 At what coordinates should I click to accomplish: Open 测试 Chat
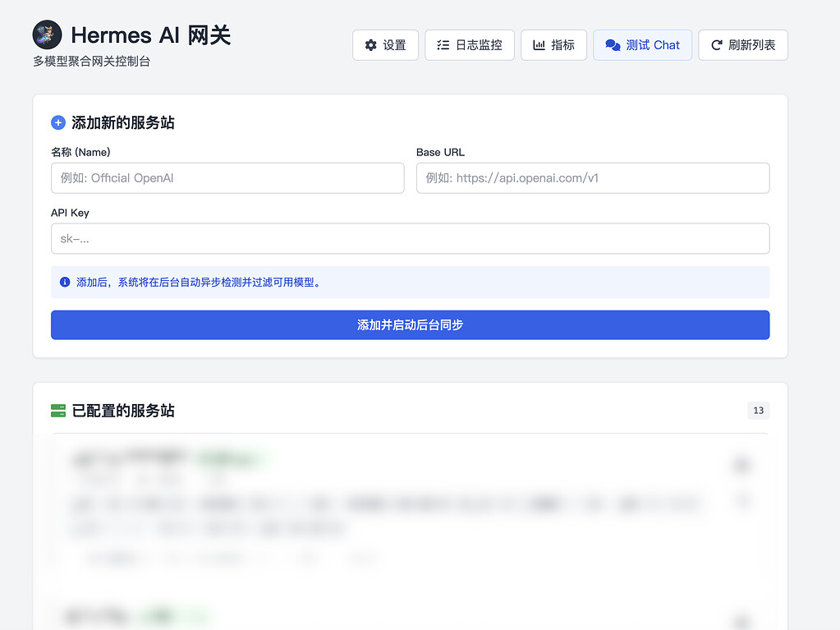point(642,45)
